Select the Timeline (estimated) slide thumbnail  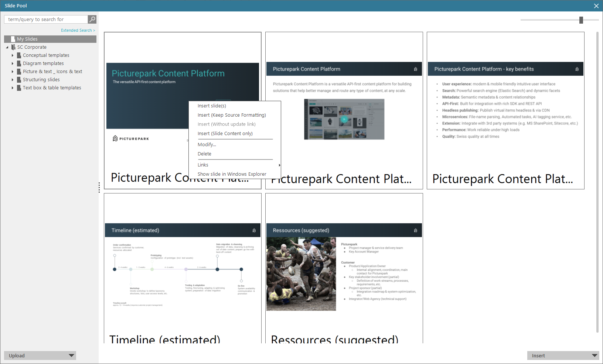183,268
